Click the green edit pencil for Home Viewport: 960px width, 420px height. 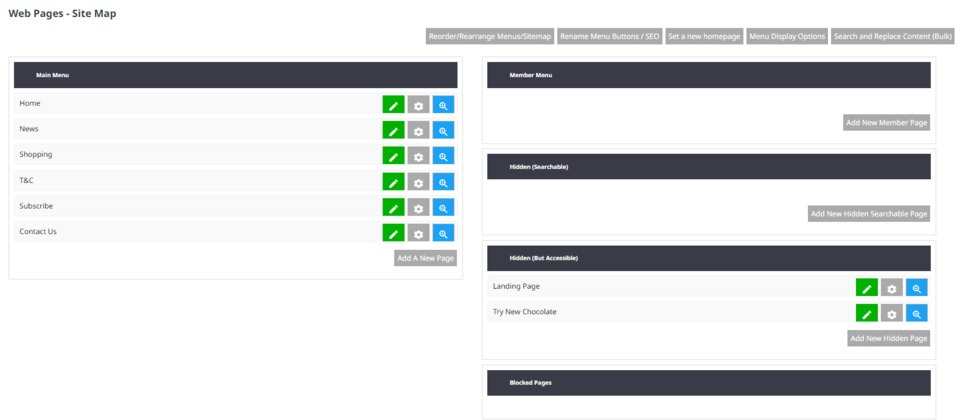394,104
